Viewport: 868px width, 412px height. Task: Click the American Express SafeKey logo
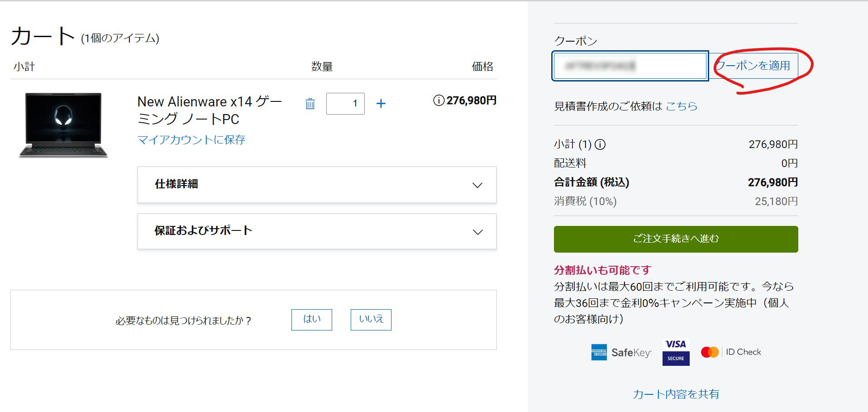tap(621, 352)
